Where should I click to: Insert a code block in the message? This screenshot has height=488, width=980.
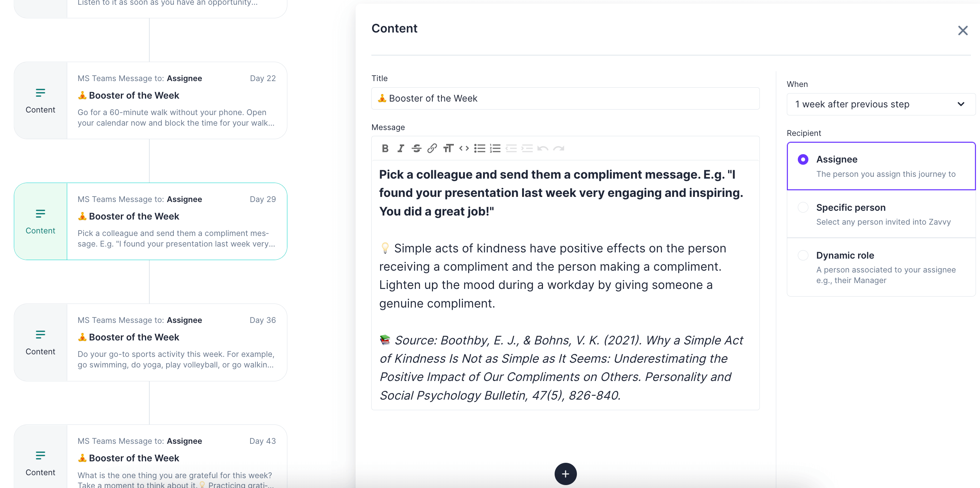click(x=464, y=148)
